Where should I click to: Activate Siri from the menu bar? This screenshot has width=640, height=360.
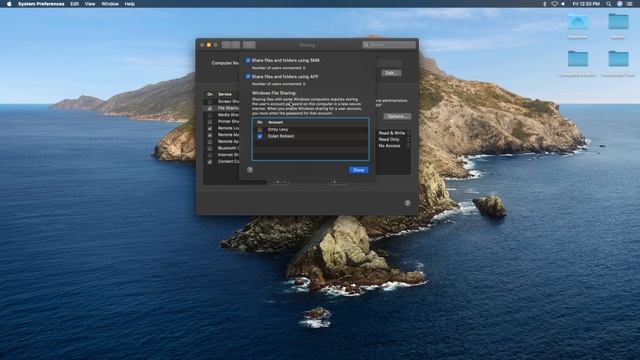619,4
